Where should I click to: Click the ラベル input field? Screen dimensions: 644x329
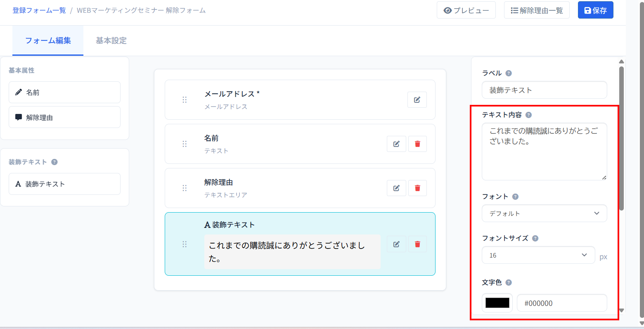[544, 90]
